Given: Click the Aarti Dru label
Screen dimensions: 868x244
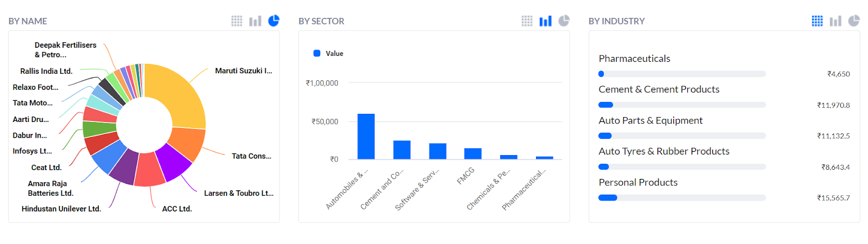Looking at the screenshot, I should [30, 119].
